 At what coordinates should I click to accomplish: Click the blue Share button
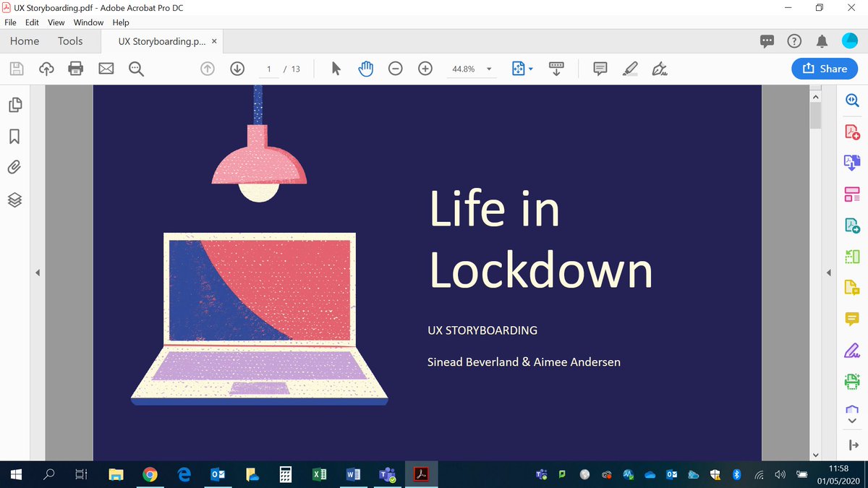tap(824, 69)
